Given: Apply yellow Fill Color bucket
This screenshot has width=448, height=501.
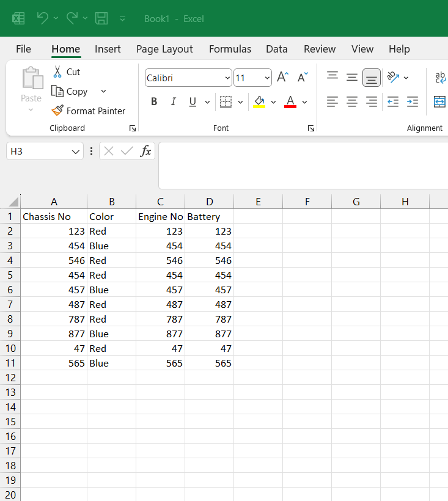Looking at the screenshot, I should pyautogui.click(x=259, y=102).
